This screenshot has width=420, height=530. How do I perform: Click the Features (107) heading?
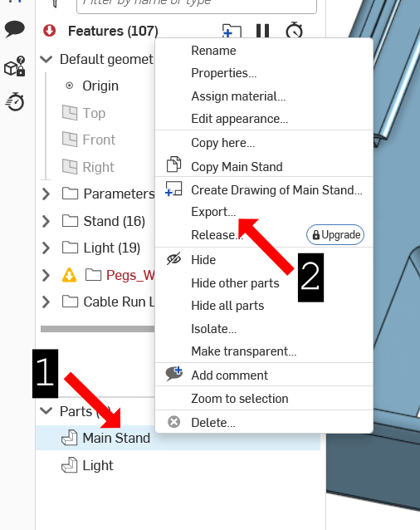[113, 31]
